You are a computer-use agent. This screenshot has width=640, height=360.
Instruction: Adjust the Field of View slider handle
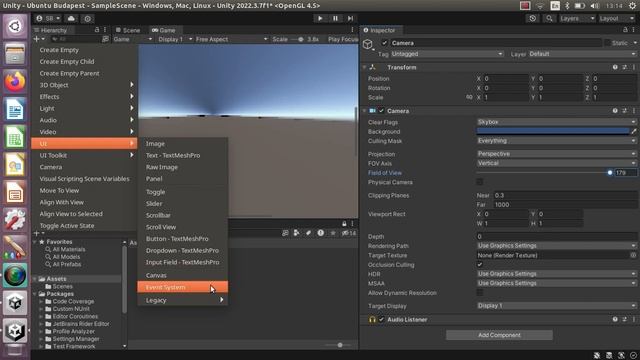[610, 173]
